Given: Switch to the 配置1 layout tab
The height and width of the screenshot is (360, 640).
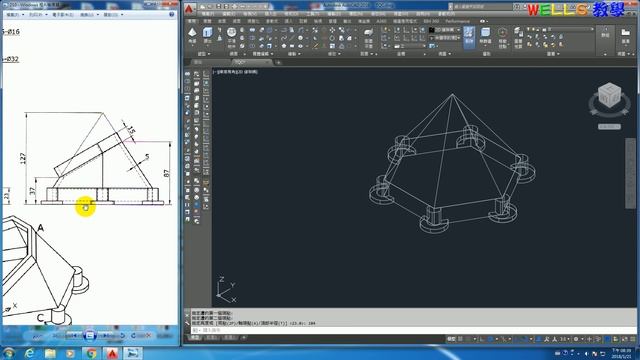Looking at the screenshot, I should click(211, 338).
